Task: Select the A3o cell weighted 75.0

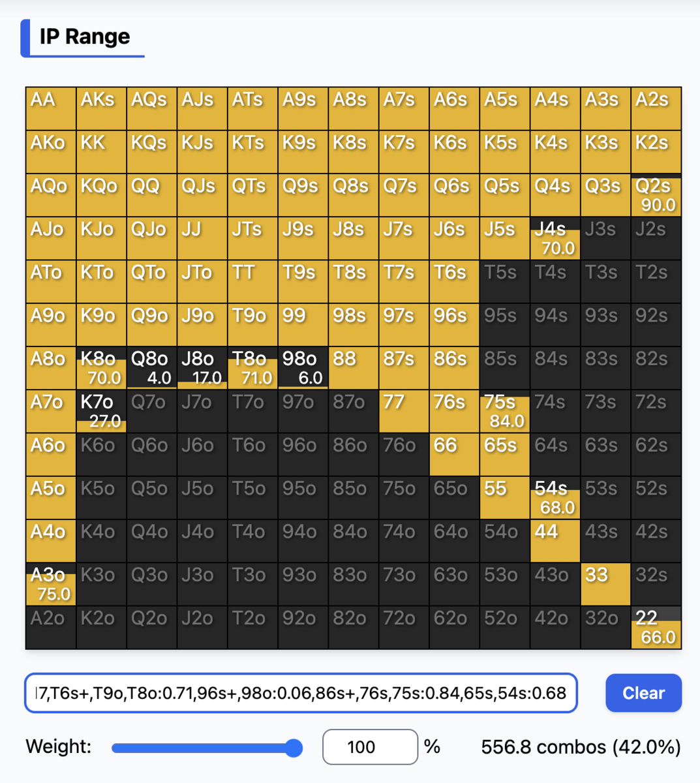Action: tap(51, 585)
